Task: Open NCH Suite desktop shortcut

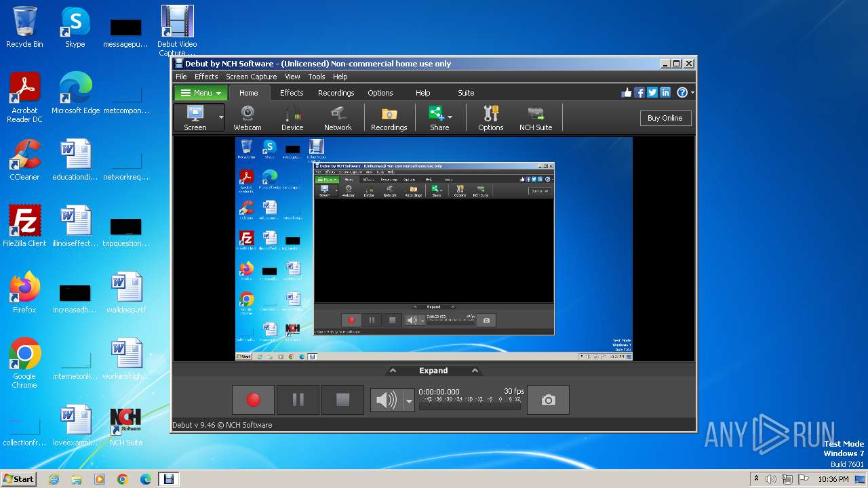Action: point(126,426)
